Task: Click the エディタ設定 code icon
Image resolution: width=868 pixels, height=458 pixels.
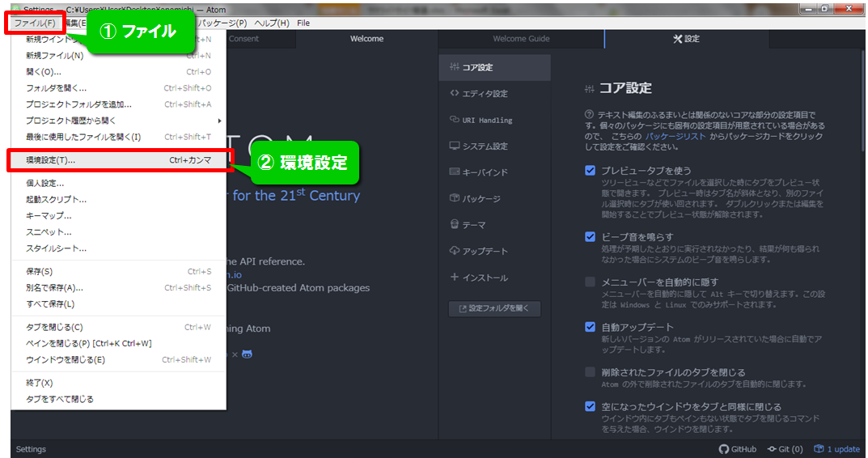Action: (x=454, y=93)
